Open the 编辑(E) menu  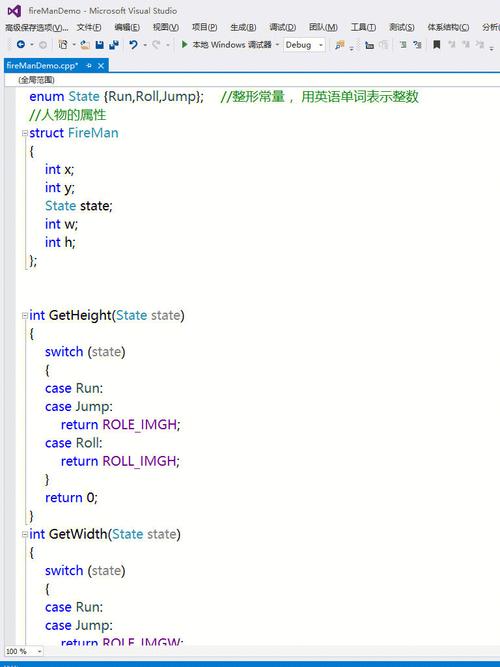coord(127,27)
